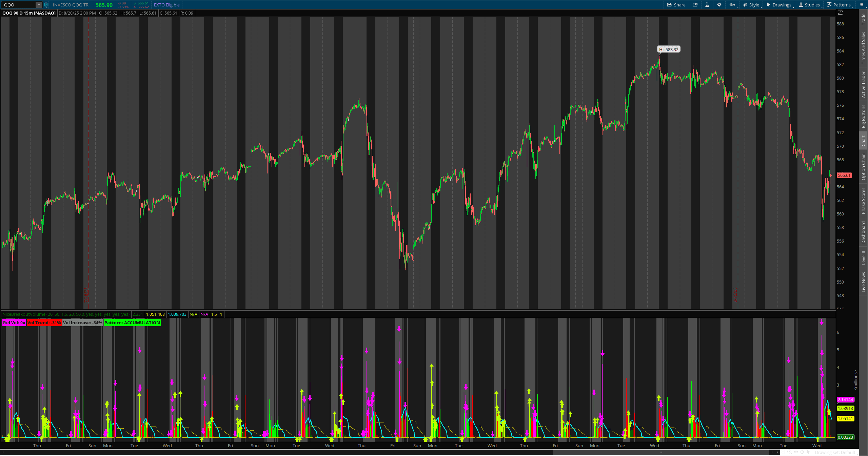Open the QQQ symbol dropdown
The width and height of the screenshot is (868, 456).
click(38, 5)
